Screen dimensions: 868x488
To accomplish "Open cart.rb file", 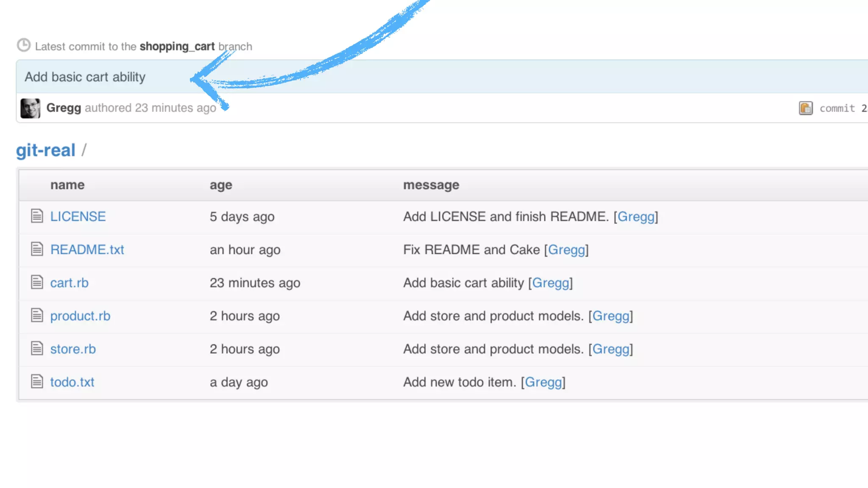I will tap(69, 283).
